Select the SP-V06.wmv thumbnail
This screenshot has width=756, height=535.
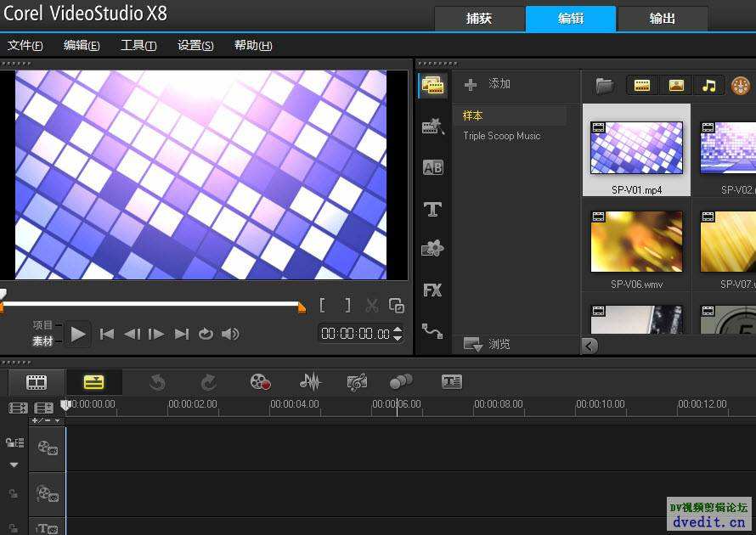tap(636, 242)
